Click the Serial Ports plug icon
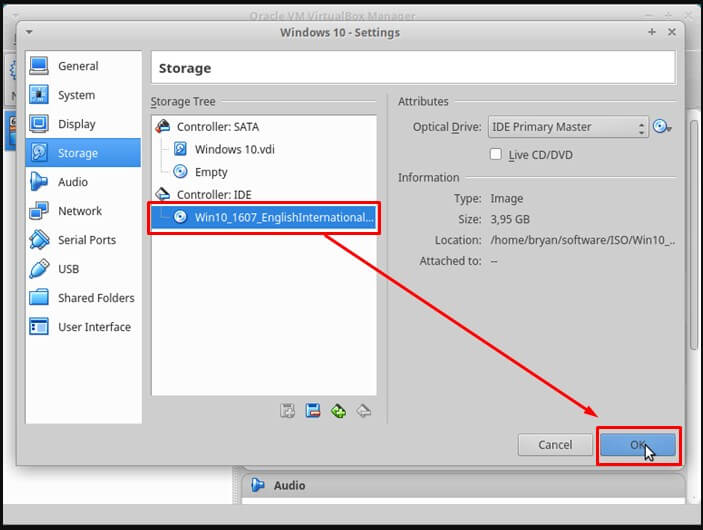703x530 pixels. coord(39,239)
